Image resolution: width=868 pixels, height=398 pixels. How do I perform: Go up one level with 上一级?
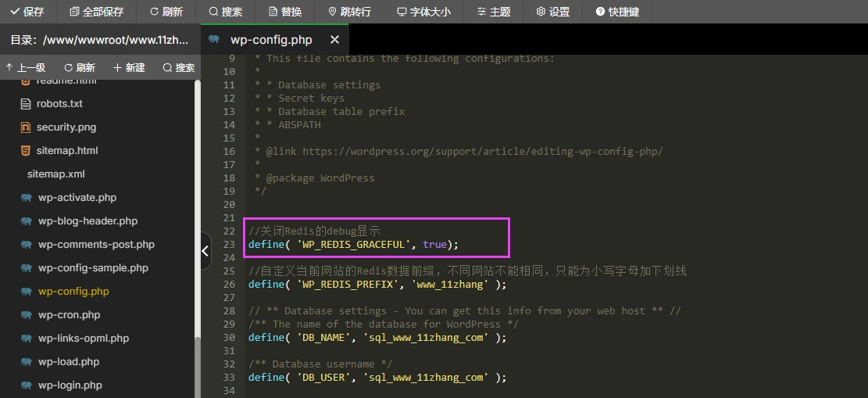pos(26,67)
